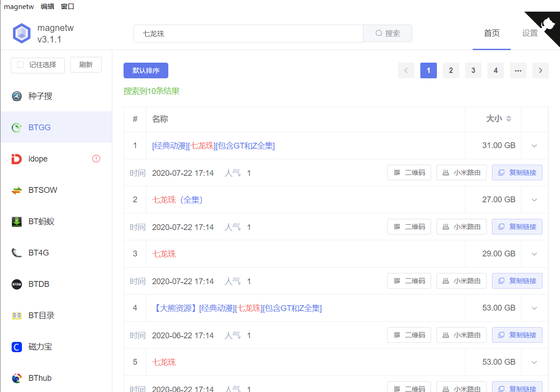Select current page 1 button

pos(428,70)
